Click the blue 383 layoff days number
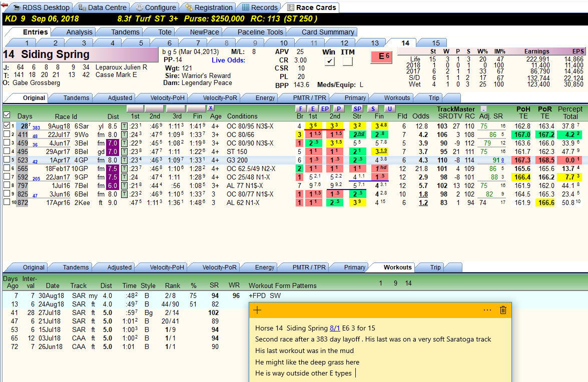The height and width of the screenshot is (382, 588). (x=36, y=127)
